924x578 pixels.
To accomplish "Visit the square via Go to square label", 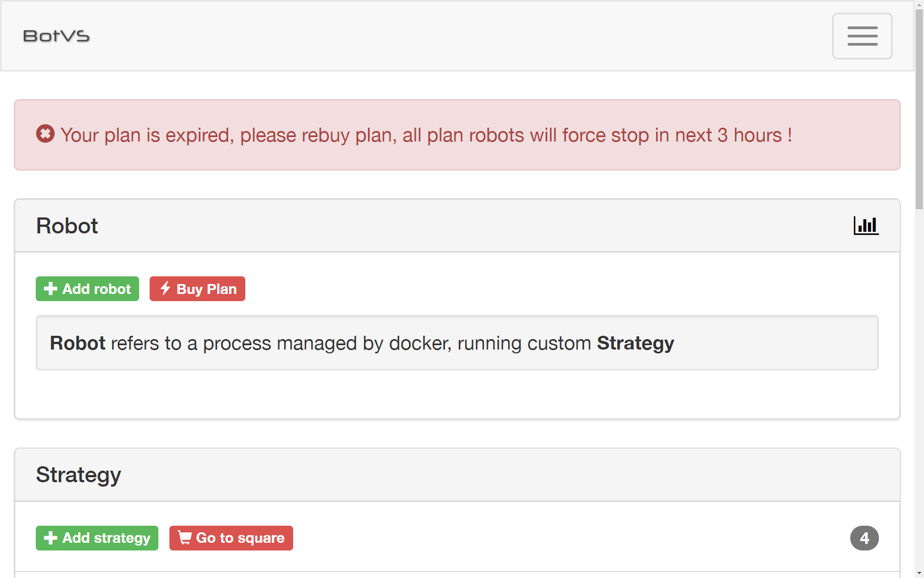I will click(x=240, y=538).
